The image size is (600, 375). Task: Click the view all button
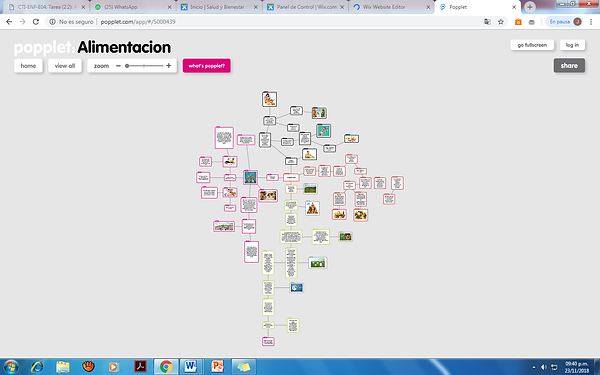click(x=65, y=66)
